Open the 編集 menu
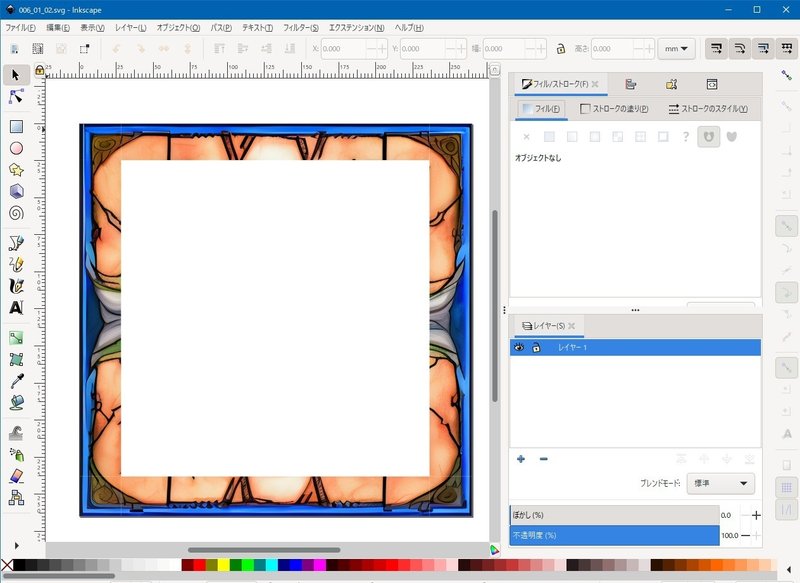 coord(58,28)
